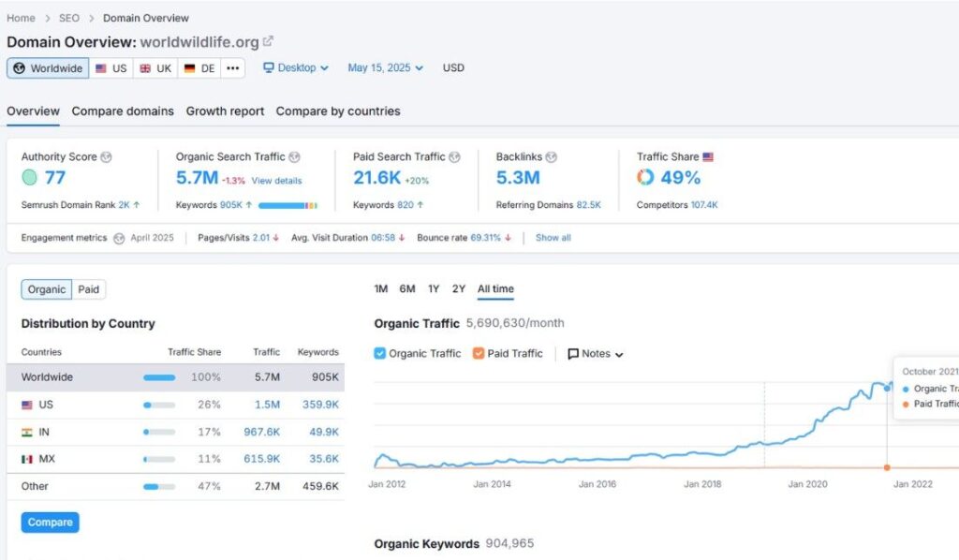Open Competitors 107.4K link
The height and width of the screenshot is (560, 959).
coord(704,205)
